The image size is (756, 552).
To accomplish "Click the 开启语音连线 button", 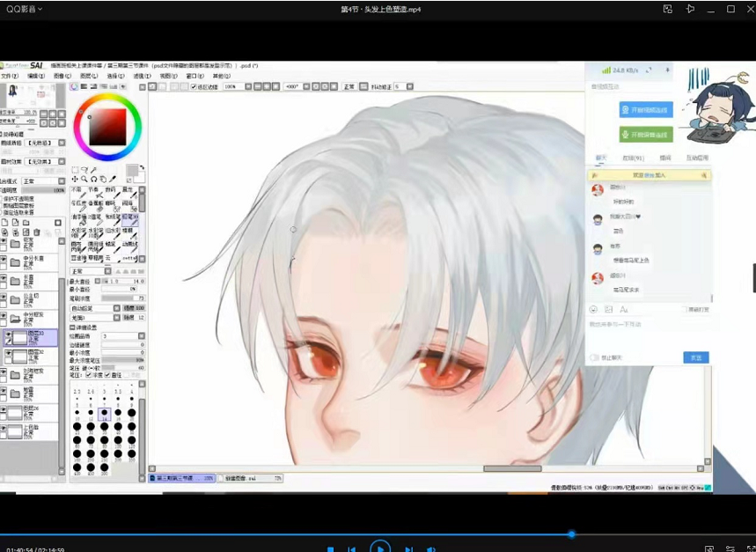I will pos(646,135).
